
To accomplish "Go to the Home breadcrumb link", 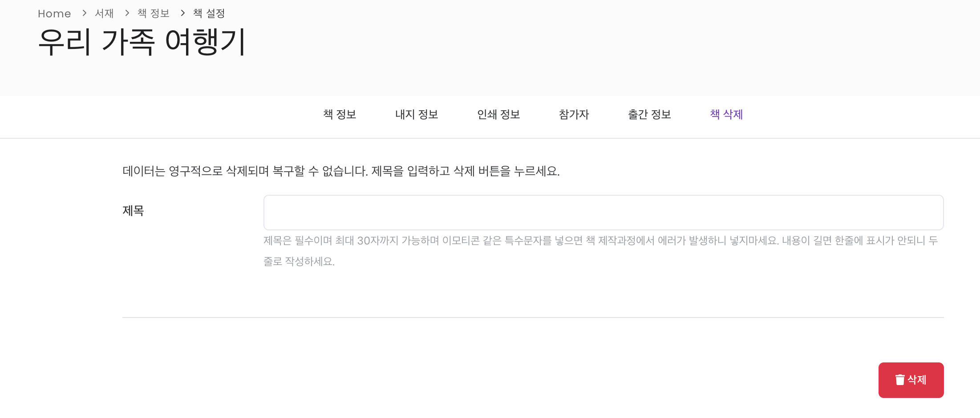I will tap(54, 14).
